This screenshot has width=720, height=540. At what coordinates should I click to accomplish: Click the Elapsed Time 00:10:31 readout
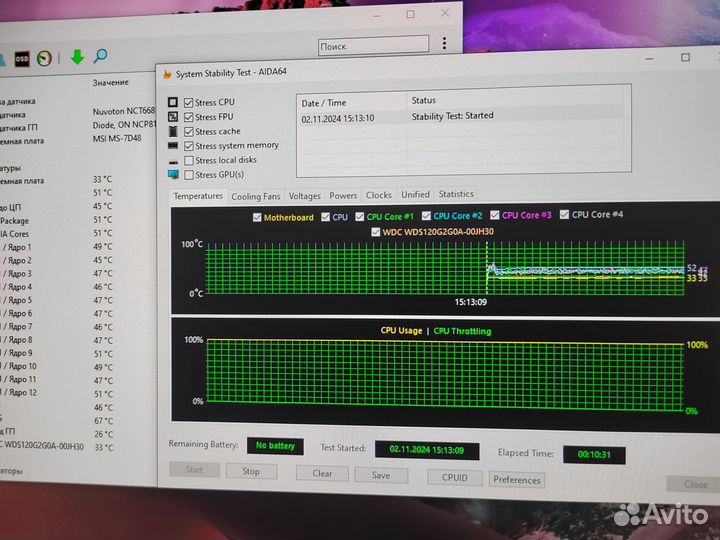[x=594, y=455]
